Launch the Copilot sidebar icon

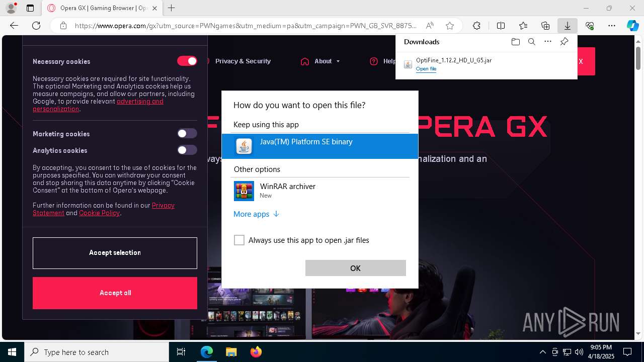[x=632, y=26]
